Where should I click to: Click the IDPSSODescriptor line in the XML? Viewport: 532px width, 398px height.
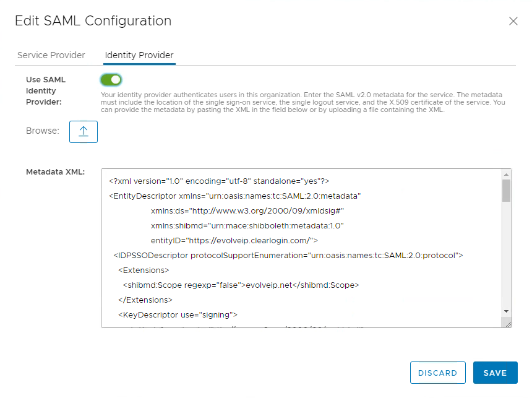pyautogui.click(x=288, y=255)
